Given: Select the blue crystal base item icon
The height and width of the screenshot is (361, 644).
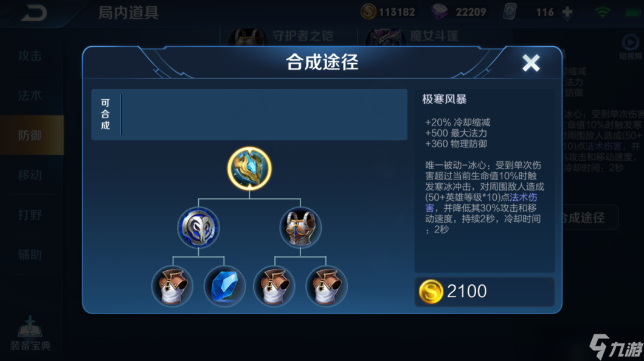Looking at the screenshot, I should click(x=224, y=286).
